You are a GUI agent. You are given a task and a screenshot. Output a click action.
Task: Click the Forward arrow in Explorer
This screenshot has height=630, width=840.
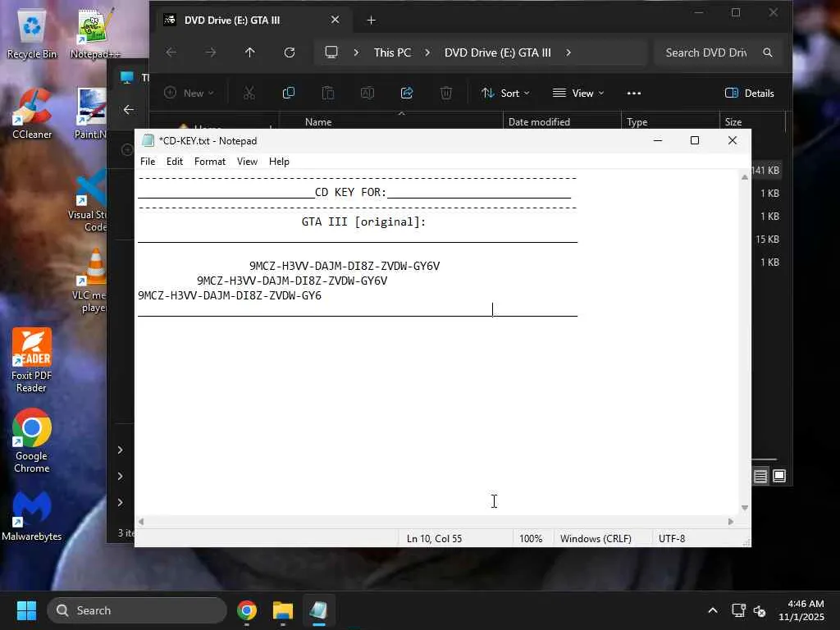pos(211,52)
